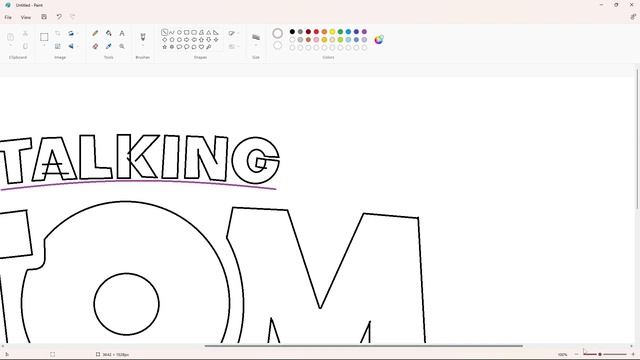Choose the Rectangle shape

(x=187, y=32)
